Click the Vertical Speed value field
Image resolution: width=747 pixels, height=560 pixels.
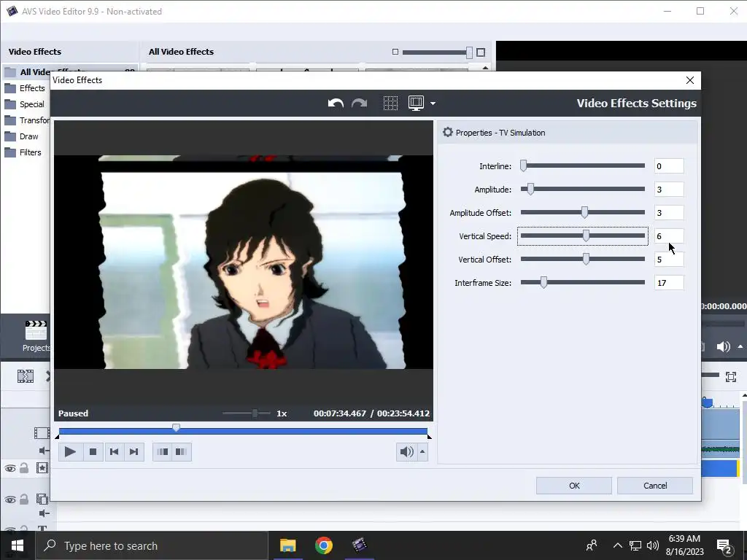point(669,236)
